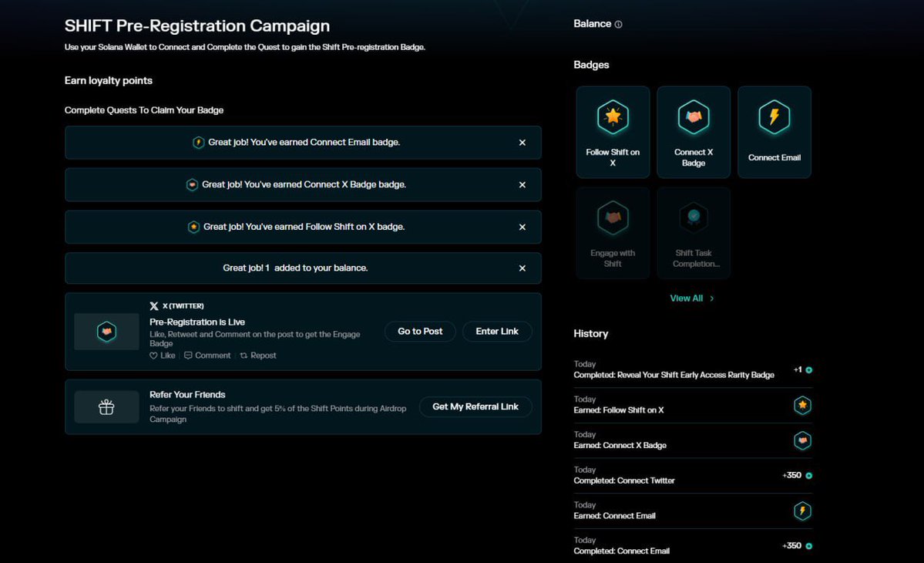The height and width of the screenshot is (563, 924).
Task: Click the star icon in Follow Shift notification
Action: coord(193,227)
